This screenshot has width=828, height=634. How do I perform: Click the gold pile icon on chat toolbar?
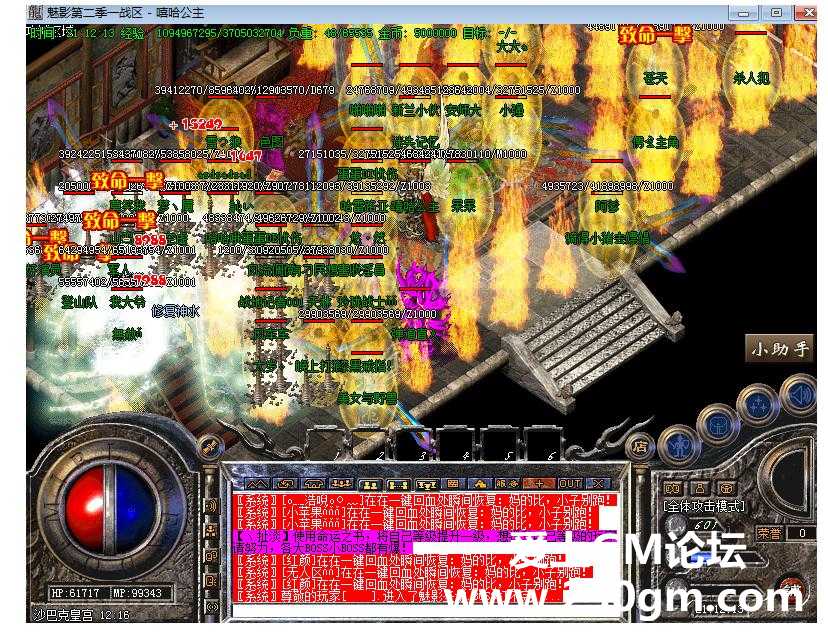click(x=479, y=484)
